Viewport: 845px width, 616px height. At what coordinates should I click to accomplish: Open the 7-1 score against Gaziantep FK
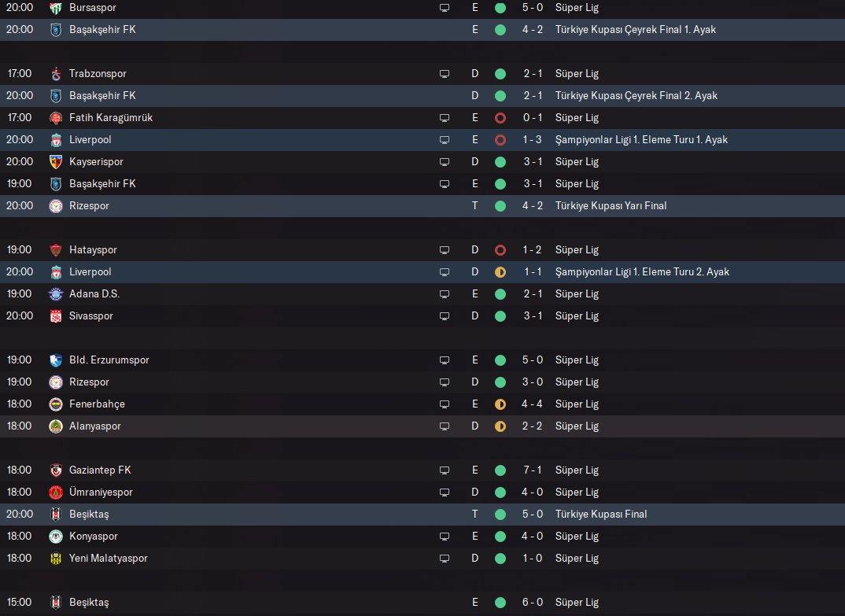click(533, 470)
